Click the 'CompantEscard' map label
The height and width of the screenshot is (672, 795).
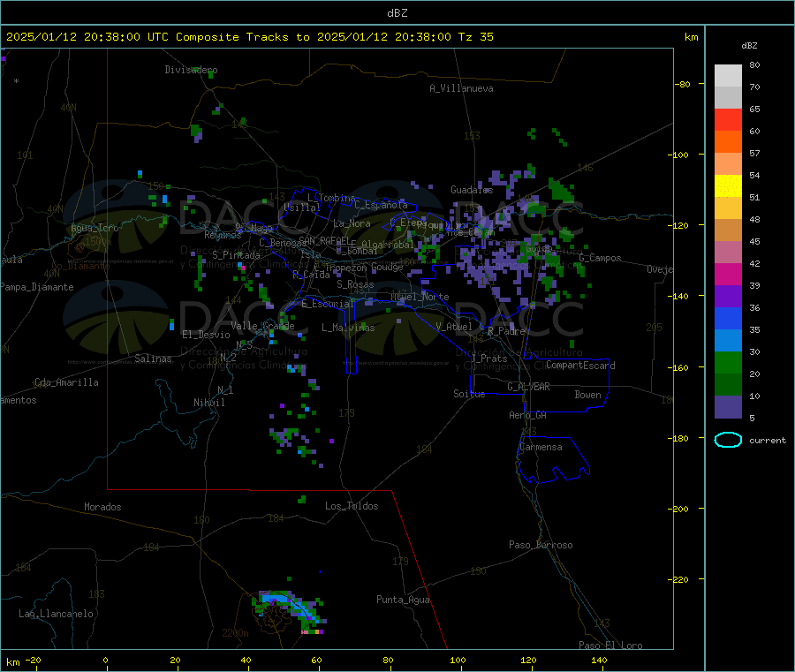click(580, 366)
